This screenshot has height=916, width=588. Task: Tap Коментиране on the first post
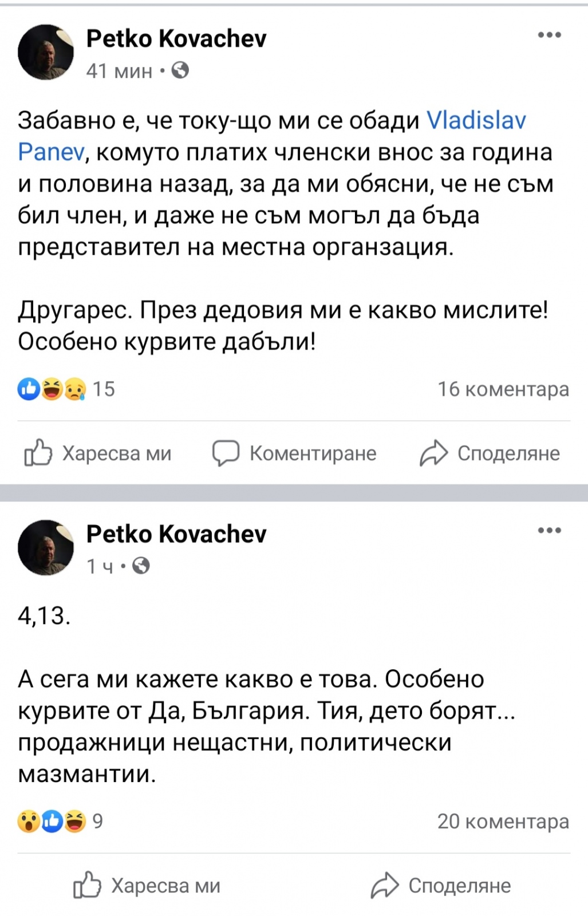(294, 453)
